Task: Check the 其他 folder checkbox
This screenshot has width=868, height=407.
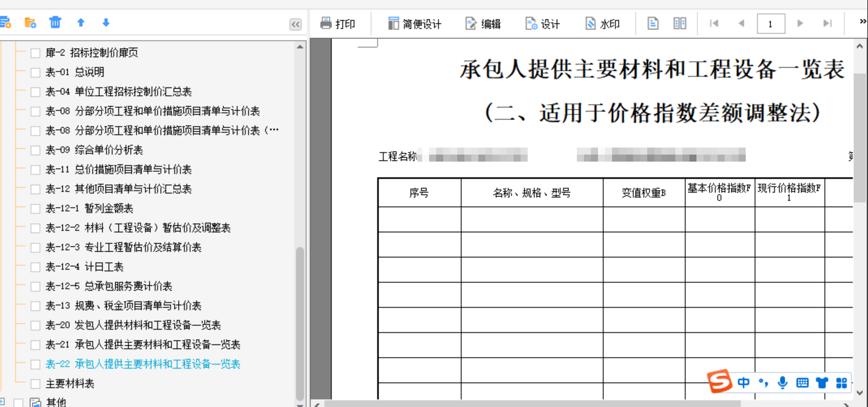Action: pyautogui.click(x=18, y=403)
